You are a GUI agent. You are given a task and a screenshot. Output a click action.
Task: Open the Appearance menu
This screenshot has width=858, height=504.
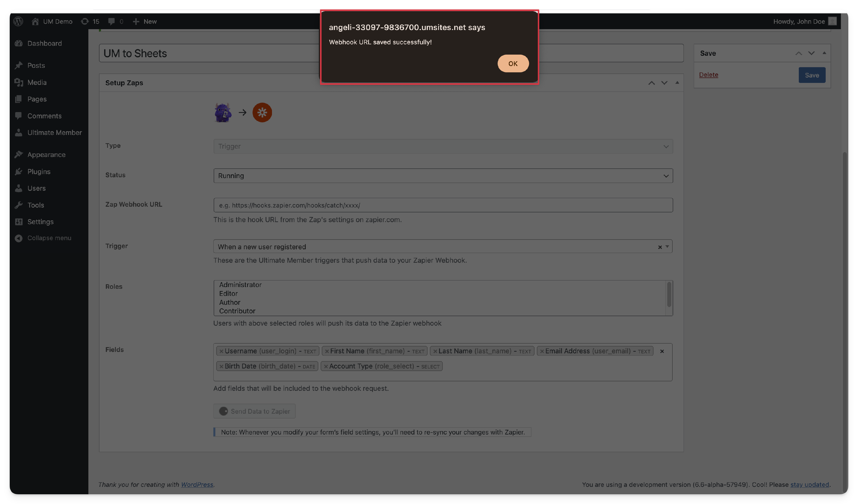(x=46, y=155)
